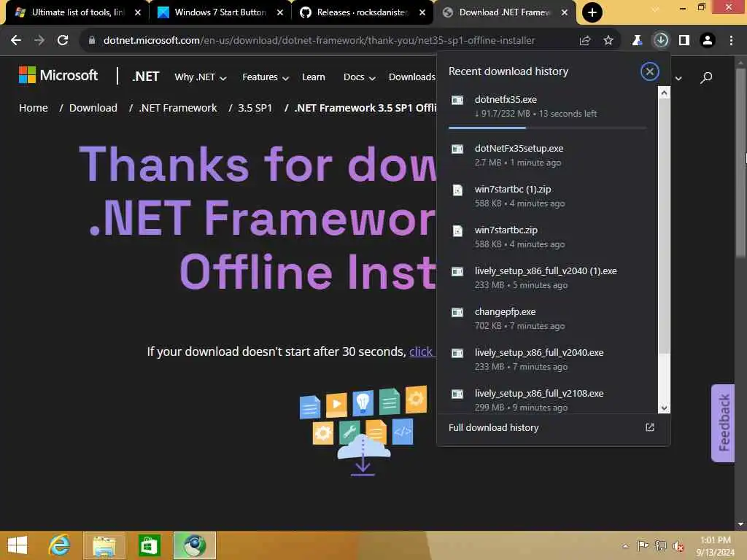Image resolution: width=747 pixels, height=560 pixels.
Task: Click the browser forward arrow
Action: point(39,41)
